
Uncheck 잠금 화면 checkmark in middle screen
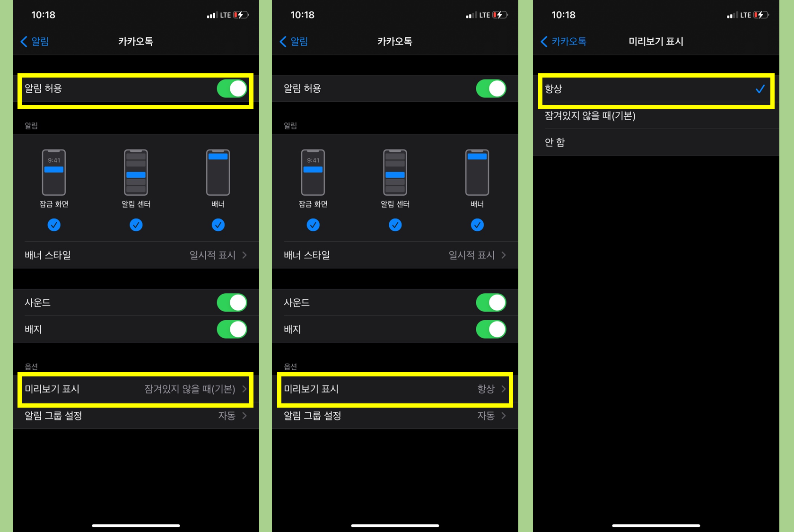tap(313, 225)
